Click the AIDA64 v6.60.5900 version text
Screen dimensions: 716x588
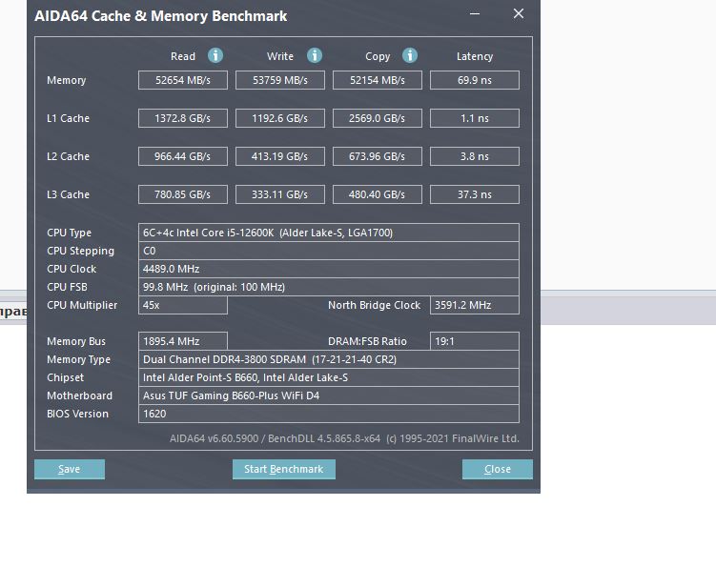[344, 438]
